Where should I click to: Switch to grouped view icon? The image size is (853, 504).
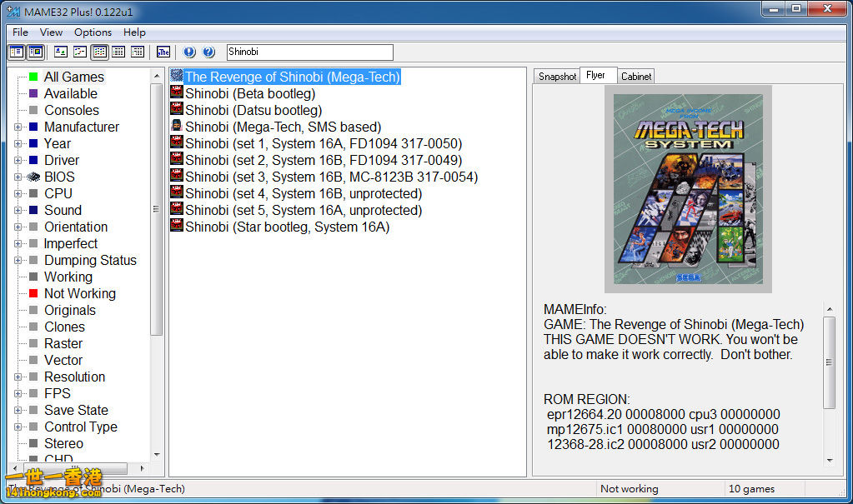click(138, 52)
